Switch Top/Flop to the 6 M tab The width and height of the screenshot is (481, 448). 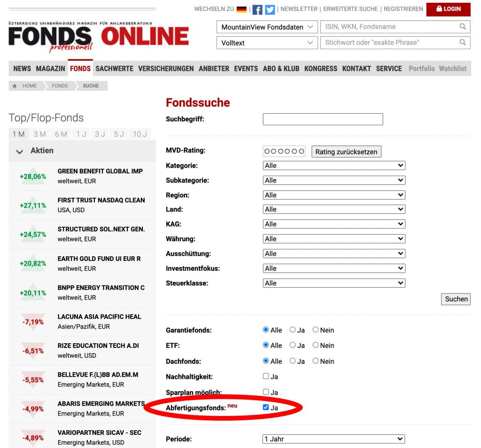(x=61, y=134)
